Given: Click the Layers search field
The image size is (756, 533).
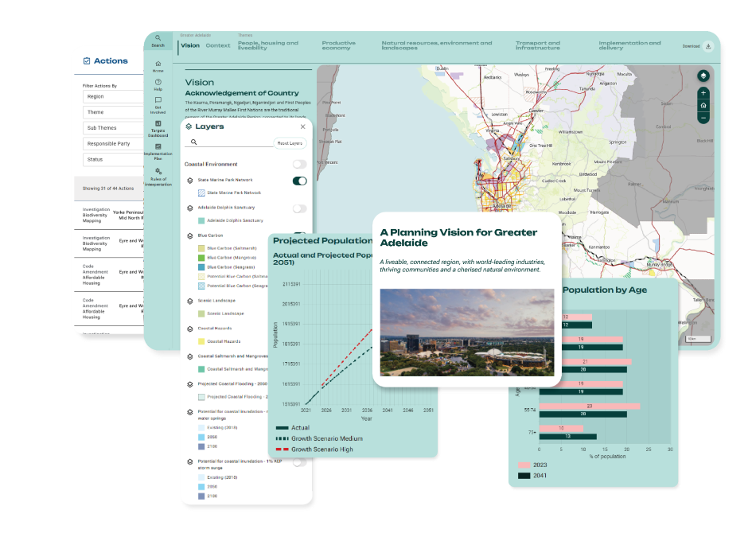Looking at the screenshot, I should pos(231,142).
